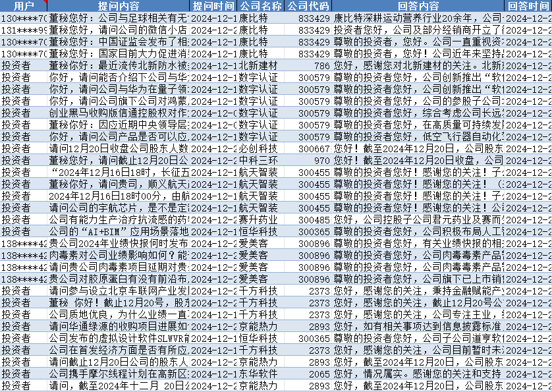This screenshot has height=392, width=552.
Task: Select question about 北京车联网产业发
Action: pyautogui.click(x=119, y=291)
